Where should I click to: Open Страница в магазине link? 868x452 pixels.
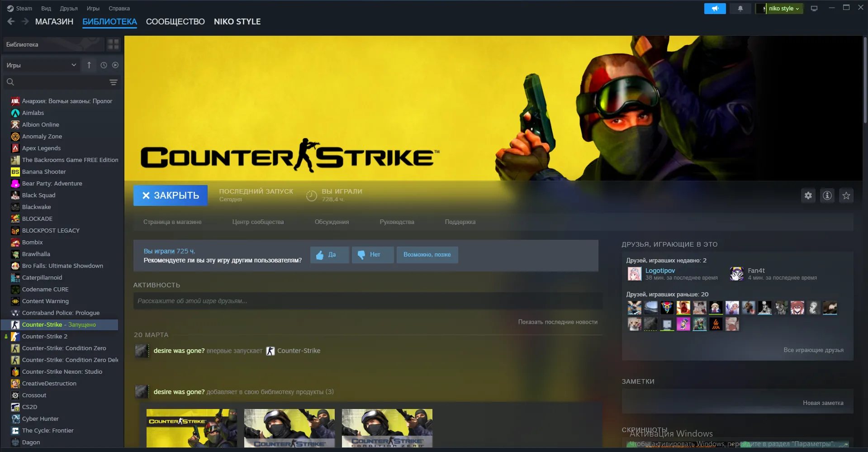(x=172, y=222)
